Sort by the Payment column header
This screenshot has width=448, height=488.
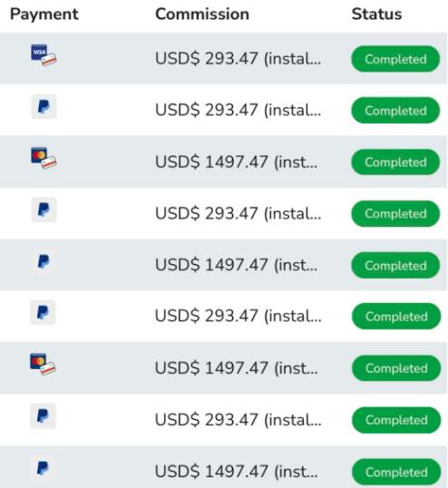tap(44, 15)
